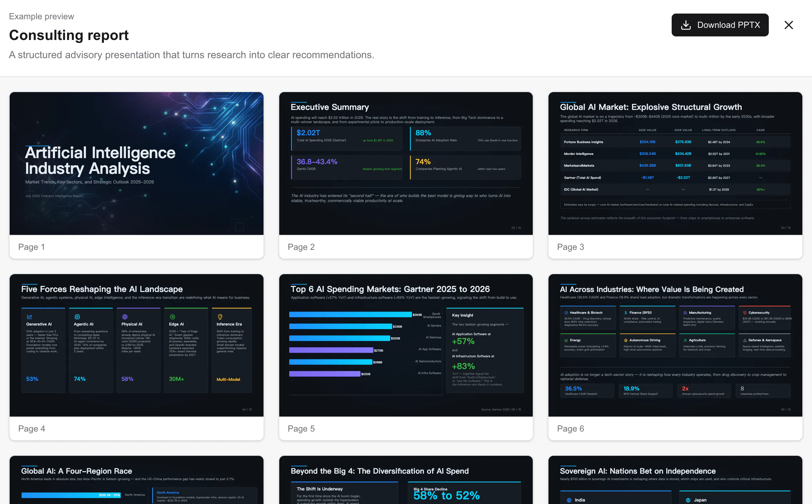Click the +57% application software figure
Viewport: 812px width, 504px height.
463,341
